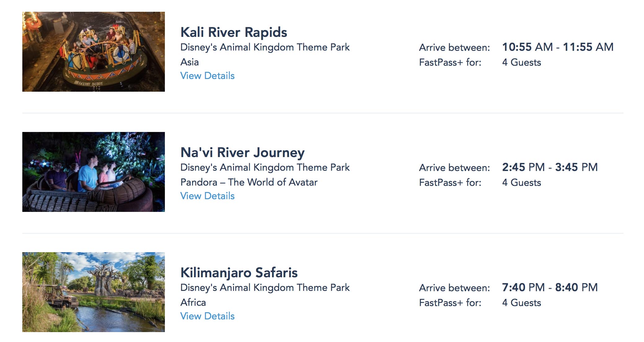Viewport: 644px width, 342px height.
Task: Click 4 Guests for Kilimanjaro Safaris
Action: tap(522, 303)
